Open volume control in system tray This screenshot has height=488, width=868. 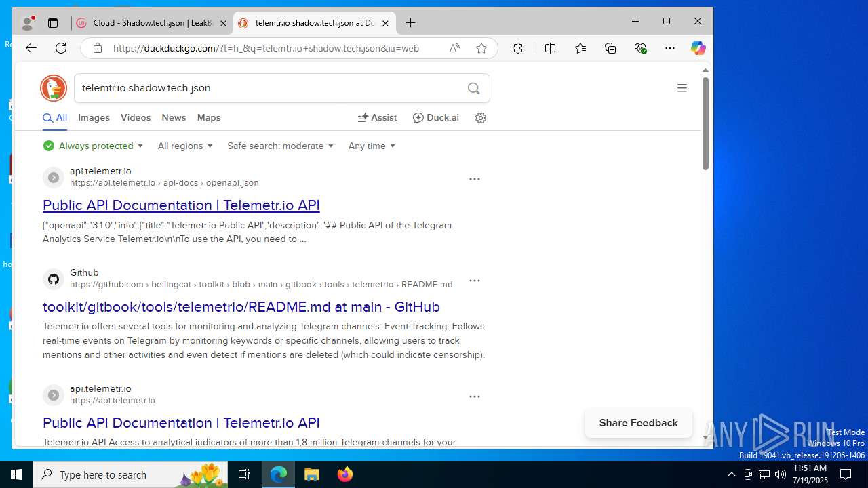click(781, 474)
